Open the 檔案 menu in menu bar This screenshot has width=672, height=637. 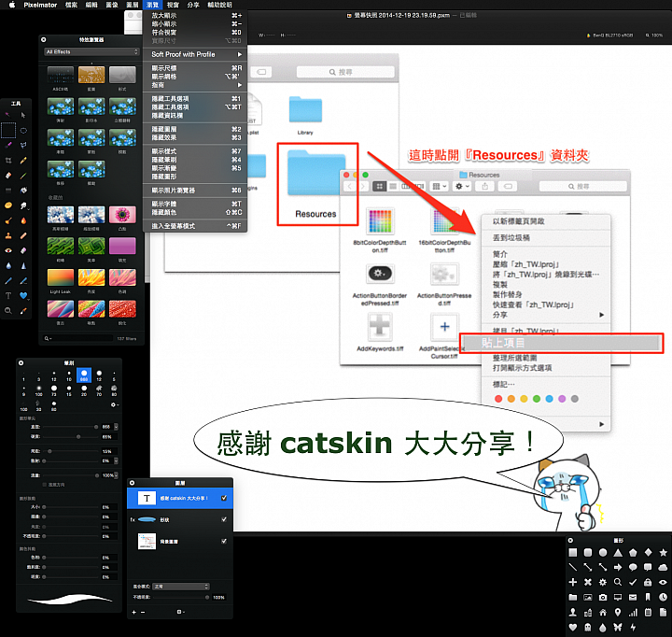pyautogui.click(x=71, y=5)
